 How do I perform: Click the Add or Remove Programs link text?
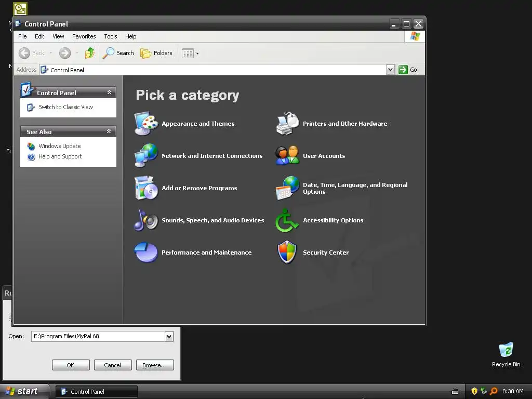click(199, 188)
